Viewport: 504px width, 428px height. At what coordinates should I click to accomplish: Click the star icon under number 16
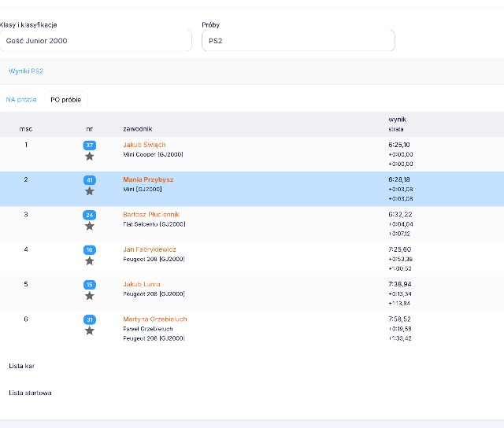(x=90, y=261)
